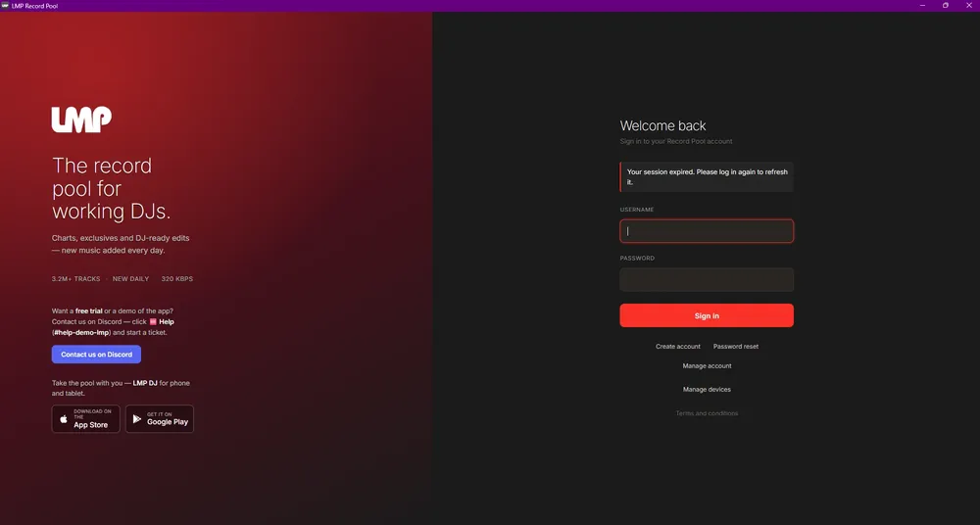Focus the Password input field

pos(707,279)
